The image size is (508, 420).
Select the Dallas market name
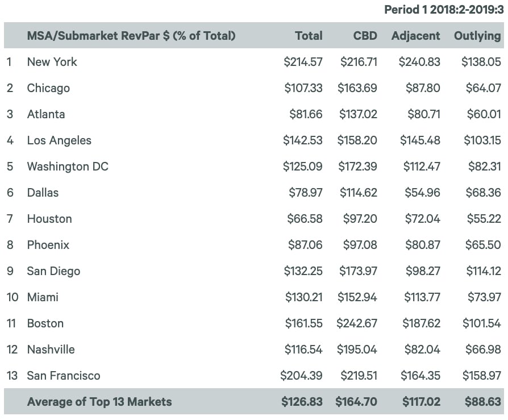43,193
